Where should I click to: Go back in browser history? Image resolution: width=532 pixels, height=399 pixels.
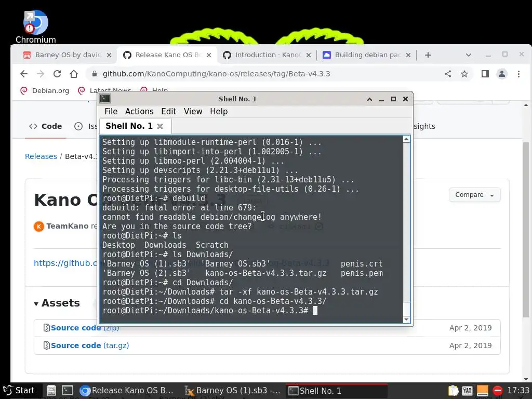coord(23,74)
